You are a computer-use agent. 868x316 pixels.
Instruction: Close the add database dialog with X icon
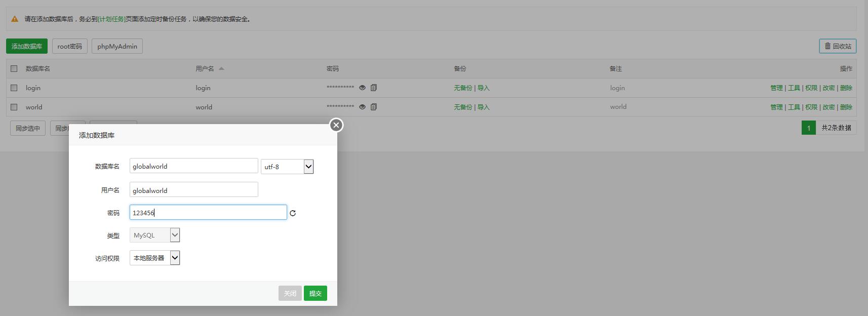336,125
